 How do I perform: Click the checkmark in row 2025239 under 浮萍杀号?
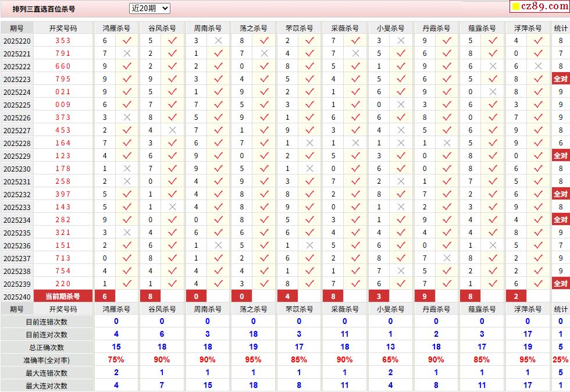tap(539, 284)
